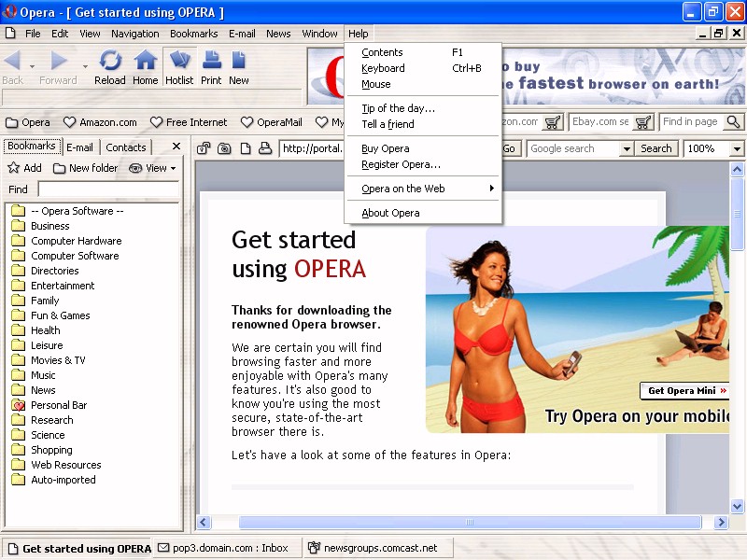Open the zoom percentage 100% dropdown

(x=736, y=148)
